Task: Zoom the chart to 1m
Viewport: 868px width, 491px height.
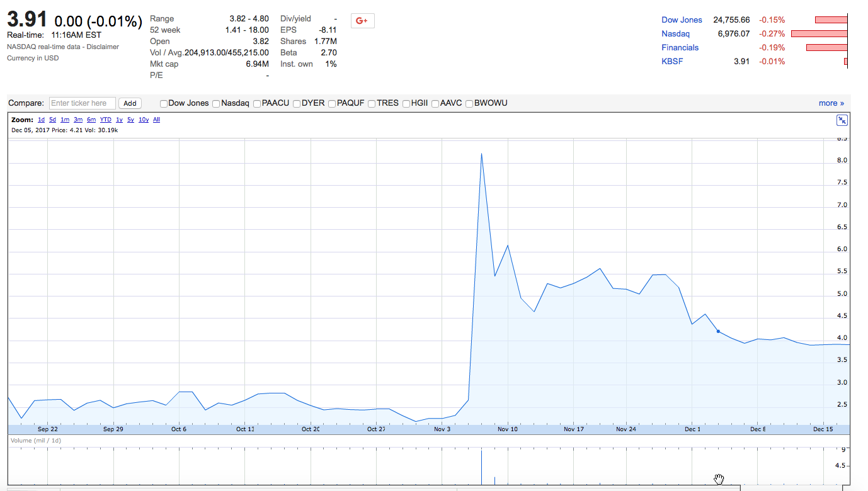Action: coord(65,120)
